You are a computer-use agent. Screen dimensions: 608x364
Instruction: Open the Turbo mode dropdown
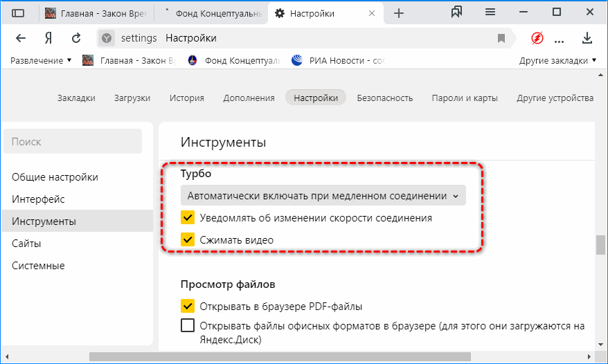pos(323,196)
